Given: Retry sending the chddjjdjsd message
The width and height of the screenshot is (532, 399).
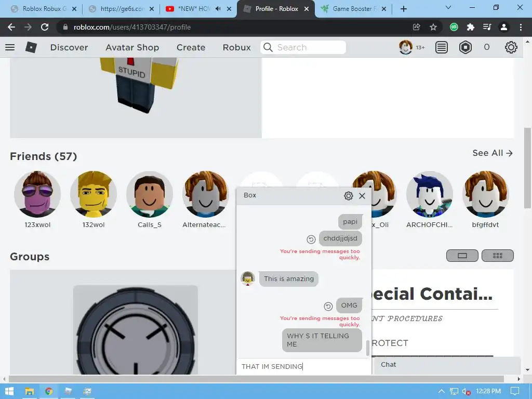Looking at the screenshot, I should click(311, 239).
